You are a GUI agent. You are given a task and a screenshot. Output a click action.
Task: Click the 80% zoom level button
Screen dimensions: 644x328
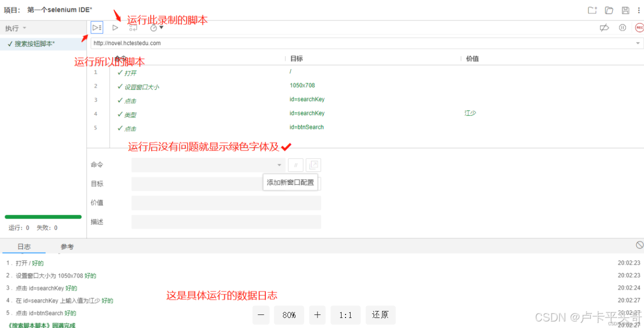[289, 315]
